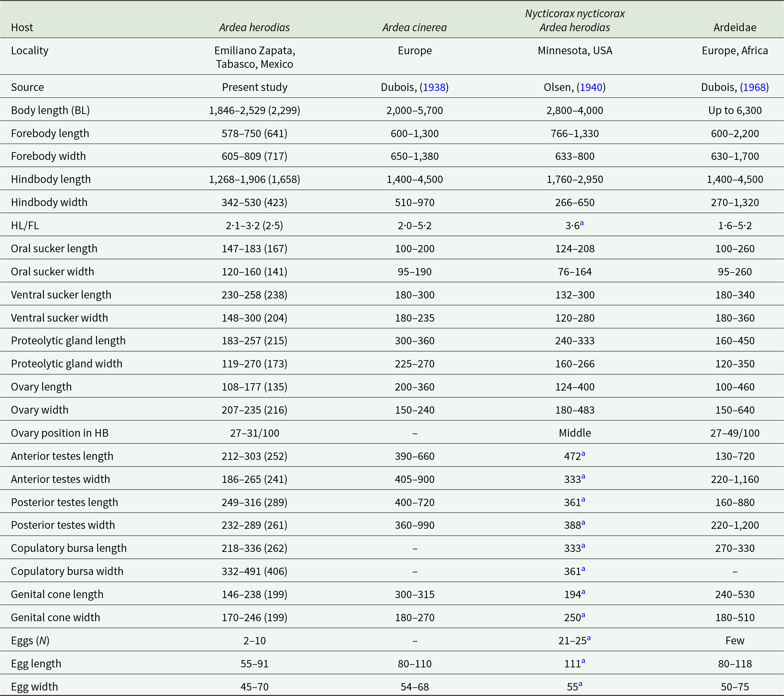Click the Ardeidae column header
The width and height of the screenshot is (784, 696).
[x=734, y=28]
